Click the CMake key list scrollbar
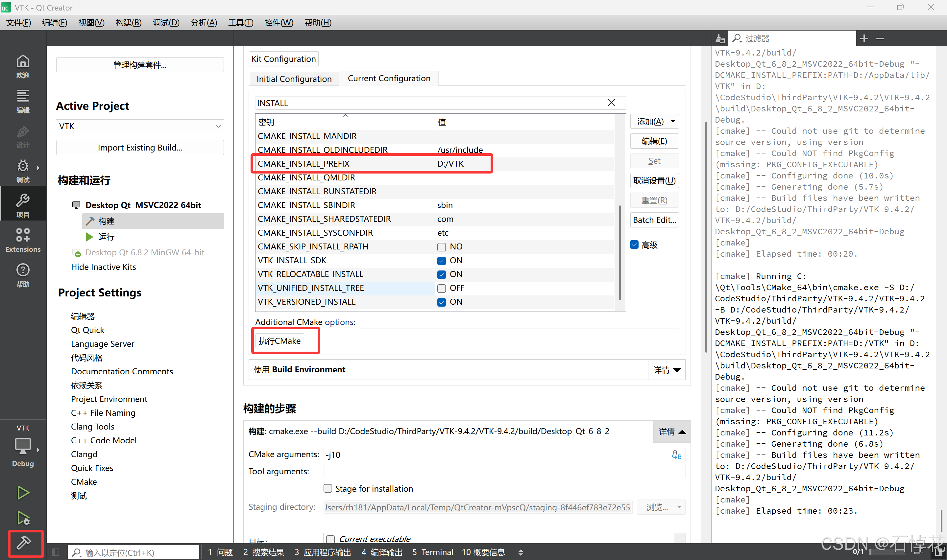The height and width of the screenshot is (560, 947). click(620, 253)
